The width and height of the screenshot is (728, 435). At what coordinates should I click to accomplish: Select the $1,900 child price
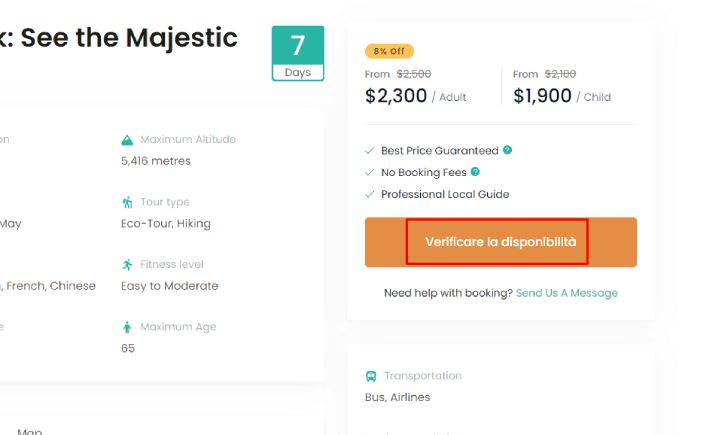[542, 96]
